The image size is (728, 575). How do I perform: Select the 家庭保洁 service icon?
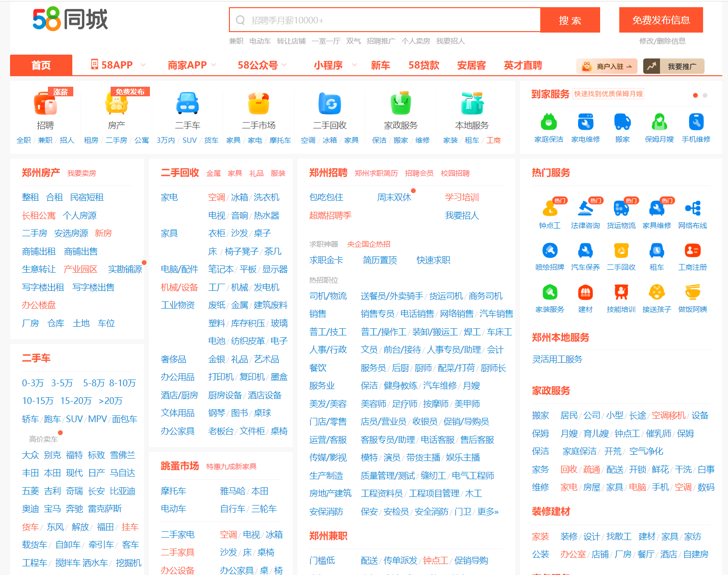pyautogui.click(x=549, y=122)
